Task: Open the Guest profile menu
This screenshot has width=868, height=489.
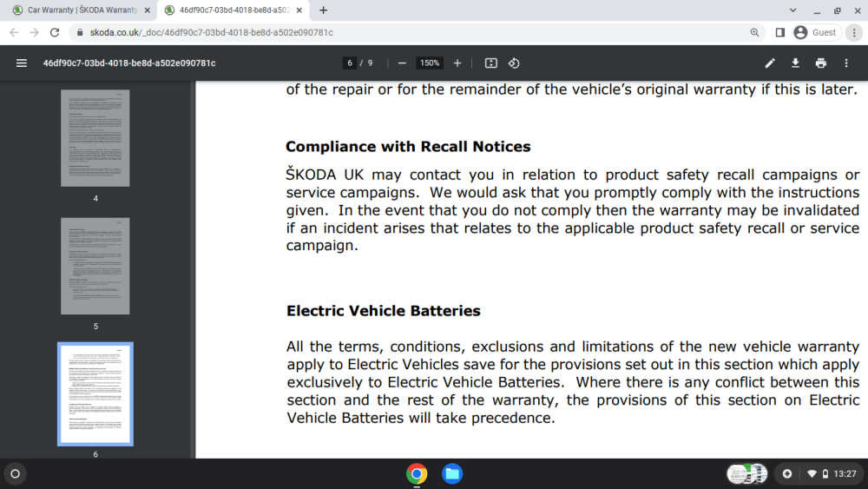Action: pos(815,33)
